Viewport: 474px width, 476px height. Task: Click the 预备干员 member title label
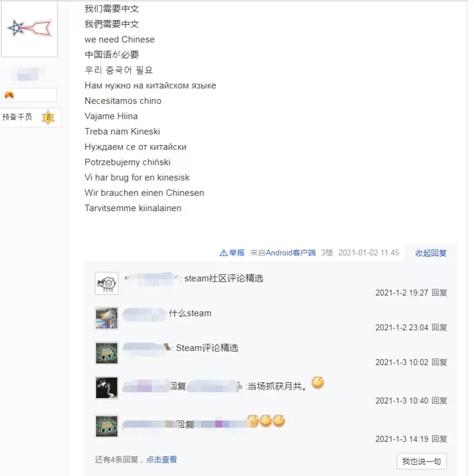tap(17, 117)
